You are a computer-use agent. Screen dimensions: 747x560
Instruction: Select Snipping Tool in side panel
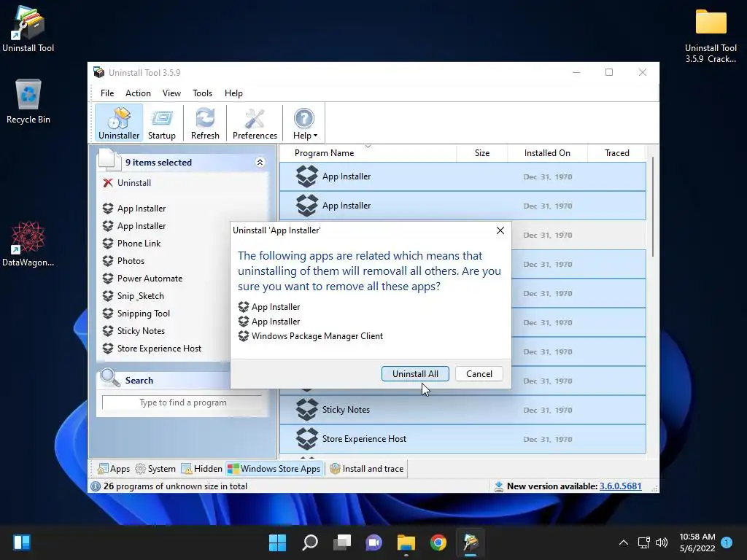[144, 314]
